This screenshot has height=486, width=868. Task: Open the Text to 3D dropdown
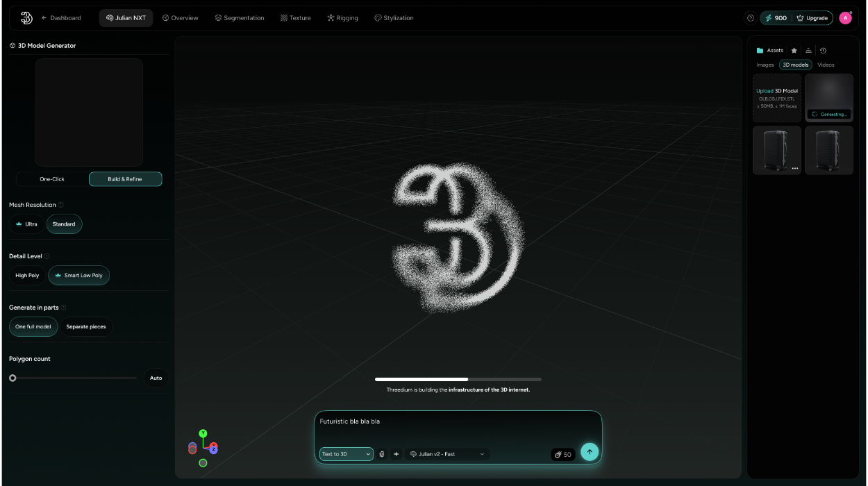pyautogui.click(x=346, y=454)
